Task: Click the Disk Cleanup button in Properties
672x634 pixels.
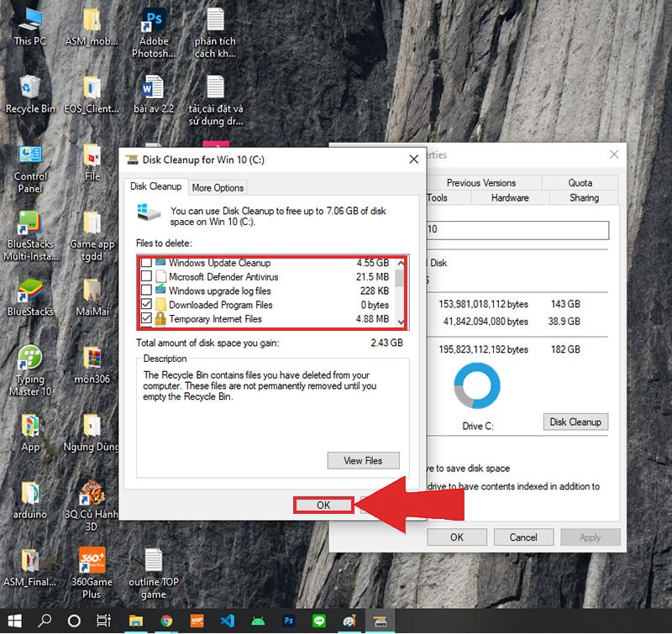Action: (x=575, y=422)
